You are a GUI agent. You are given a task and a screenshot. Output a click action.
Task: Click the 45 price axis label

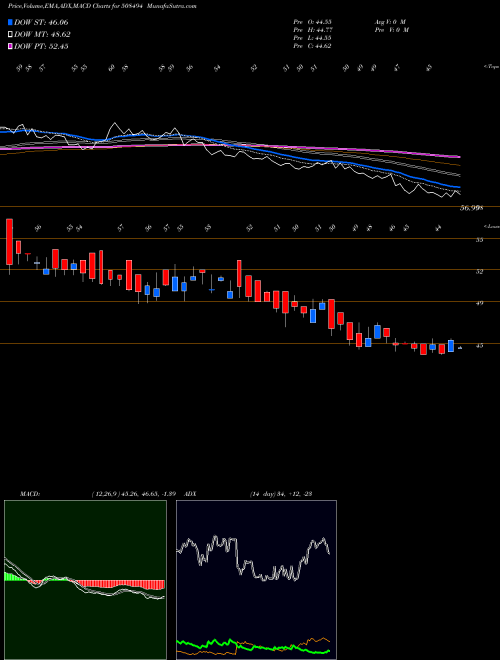tap(480, 346)
